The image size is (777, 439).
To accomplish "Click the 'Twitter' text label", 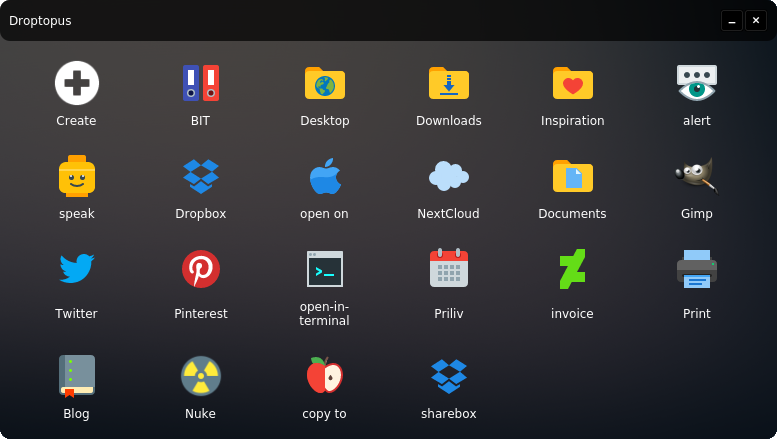I will pos(76,313).
